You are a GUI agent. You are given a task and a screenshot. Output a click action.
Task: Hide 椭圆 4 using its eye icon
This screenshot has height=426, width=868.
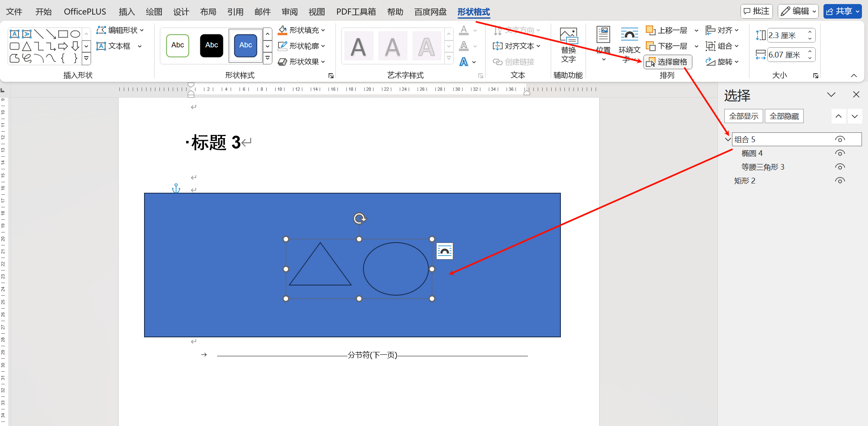840,153
